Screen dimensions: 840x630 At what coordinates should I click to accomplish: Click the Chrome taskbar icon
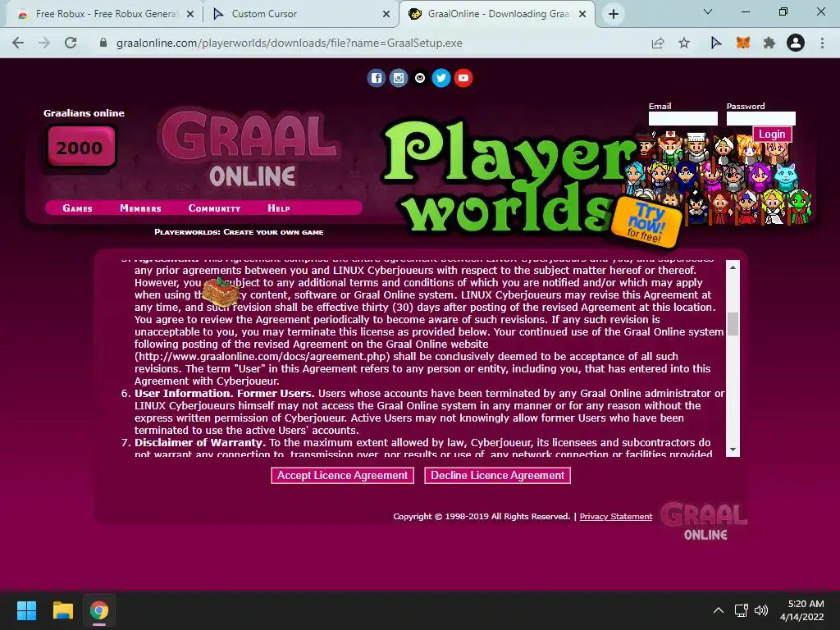pyautogui.click(x=99, y=610)
